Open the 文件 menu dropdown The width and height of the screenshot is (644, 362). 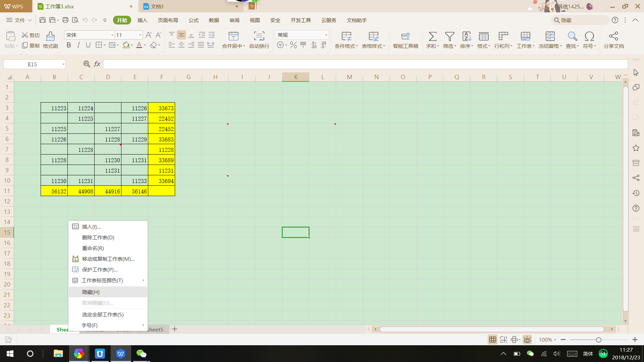coord(19,20)
